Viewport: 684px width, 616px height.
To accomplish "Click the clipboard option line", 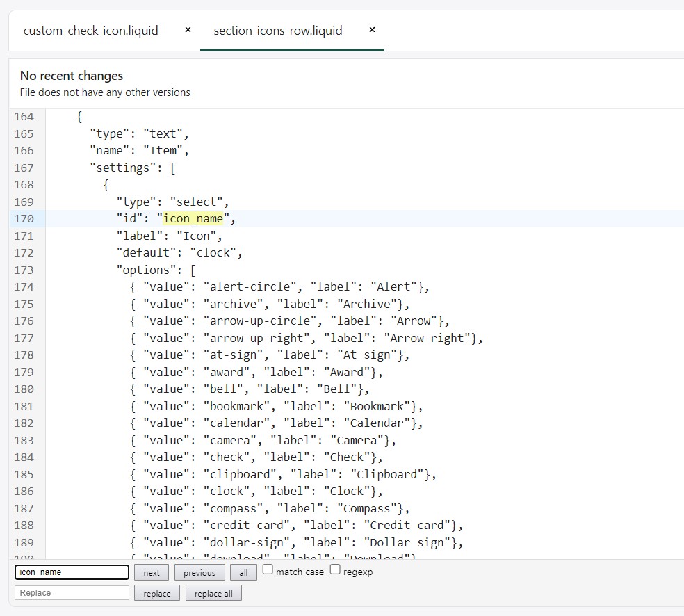I will [283, 474].
